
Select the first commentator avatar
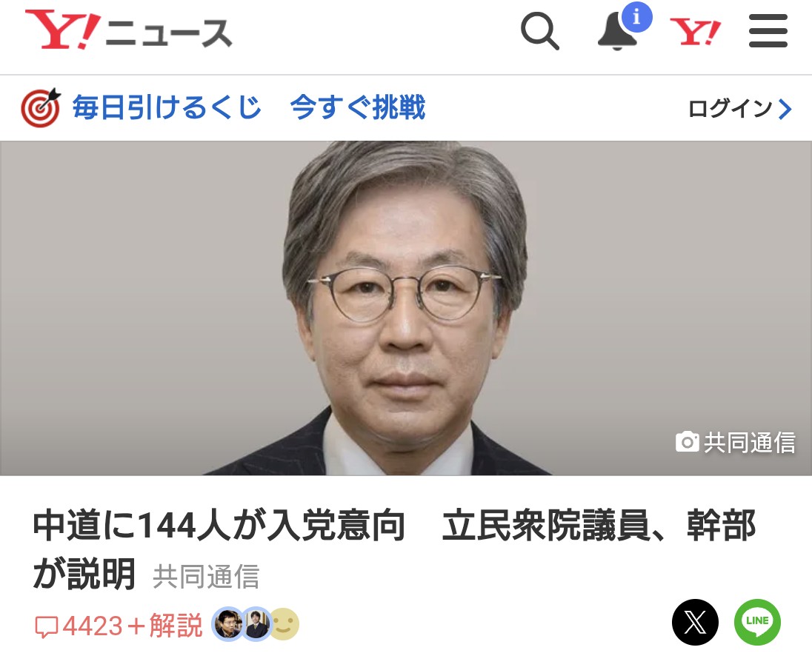228,624
